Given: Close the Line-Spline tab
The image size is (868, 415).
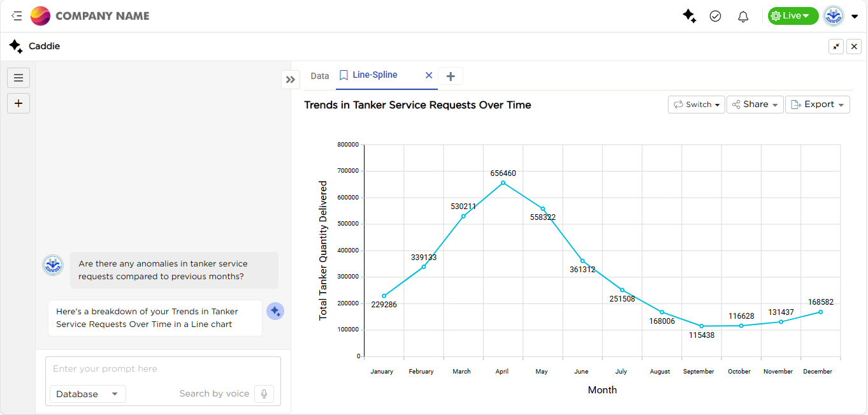Looking at the screenshot, I should 429,75.
